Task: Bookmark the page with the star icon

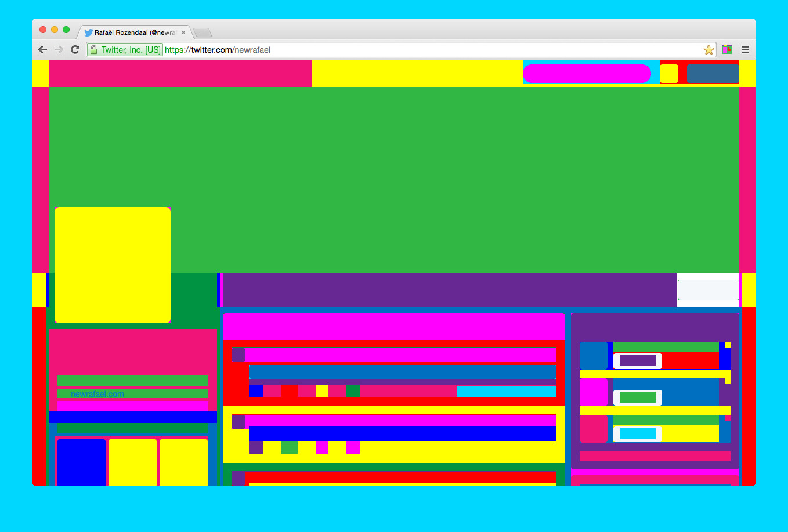Action: coord(709,50)
